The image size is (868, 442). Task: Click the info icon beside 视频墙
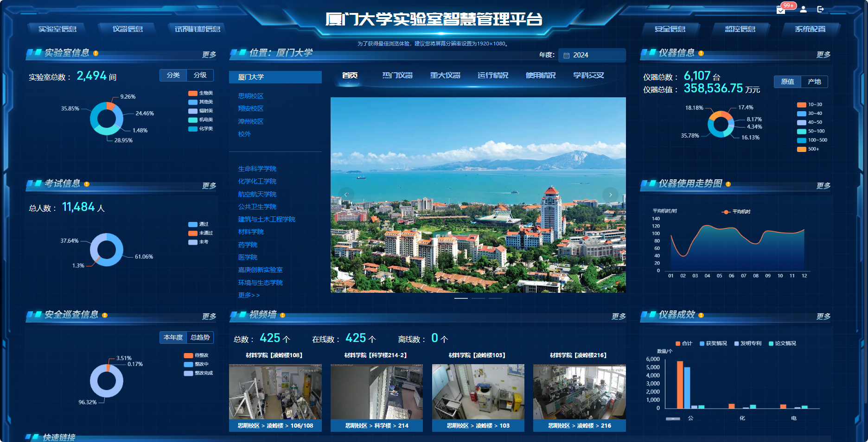click(282, 316)
